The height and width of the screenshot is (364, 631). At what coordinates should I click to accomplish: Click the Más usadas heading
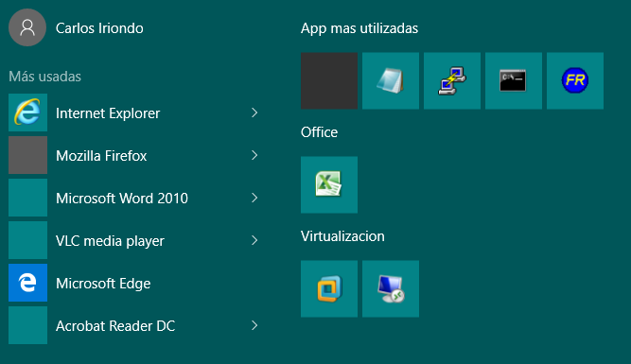[45, 77]
